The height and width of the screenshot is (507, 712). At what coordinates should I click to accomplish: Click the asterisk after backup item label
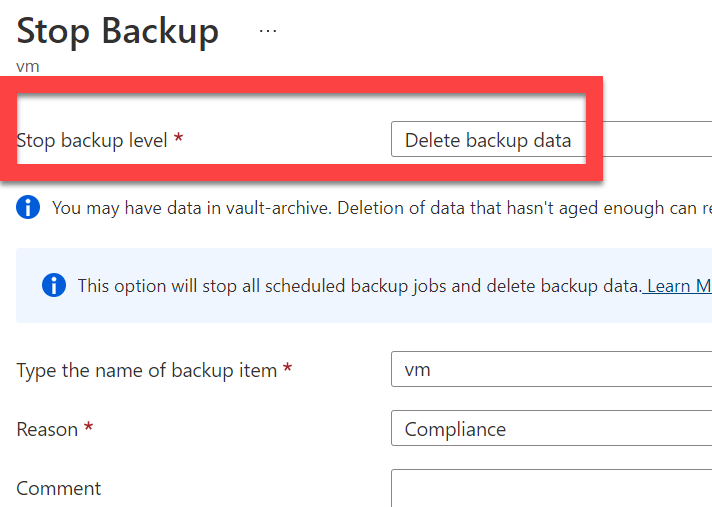click(x=287, y=367)
